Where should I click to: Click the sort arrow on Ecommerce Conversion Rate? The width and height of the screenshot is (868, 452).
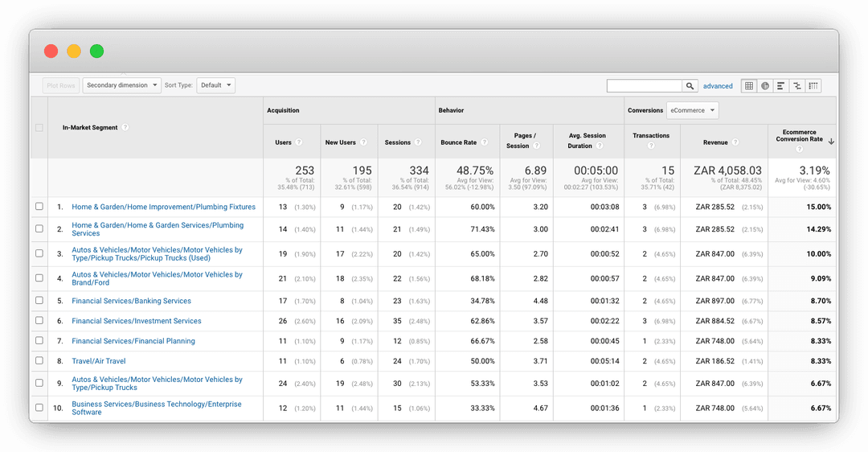point(831,142)
